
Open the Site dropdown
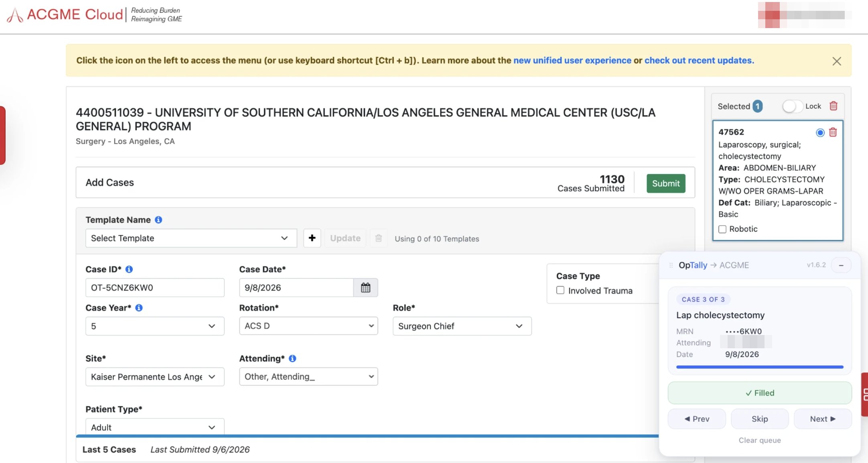click(x=155, y=376)
